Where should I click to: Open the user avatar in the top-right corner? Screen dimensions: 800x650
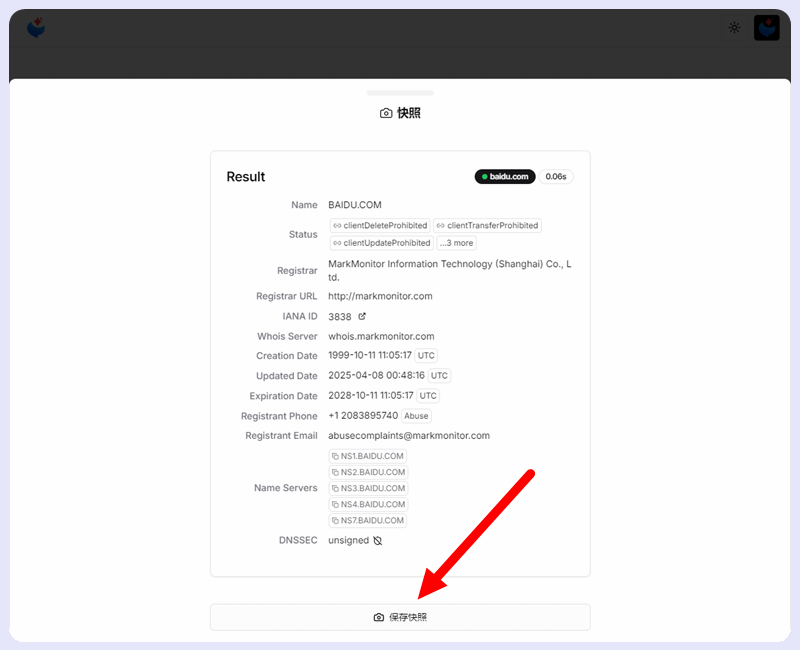[767, 28]
